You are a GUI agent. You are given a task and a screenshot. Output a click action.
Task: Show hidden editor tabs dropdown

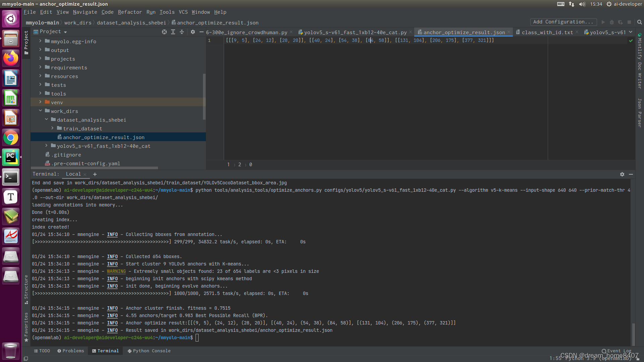click(631, 32)
